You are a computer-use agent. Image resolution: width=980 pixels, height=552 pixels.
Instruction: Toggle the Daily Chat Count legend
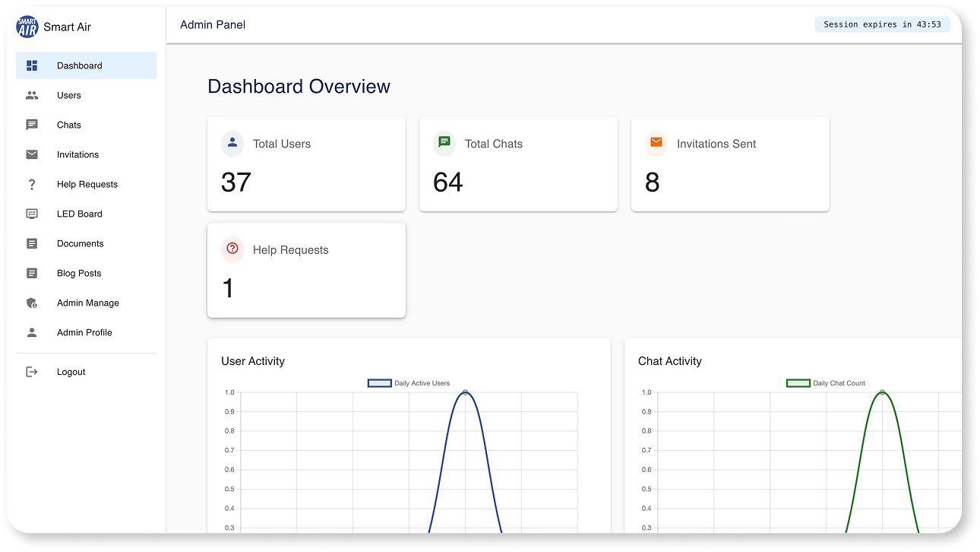point(827,383)
